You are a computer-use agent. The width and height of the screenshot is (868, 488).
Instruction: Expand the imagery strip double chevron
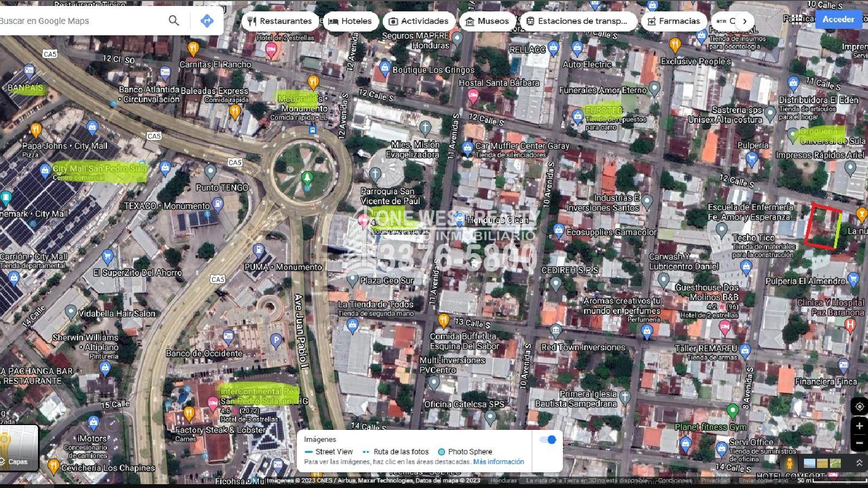coord(859,463)
